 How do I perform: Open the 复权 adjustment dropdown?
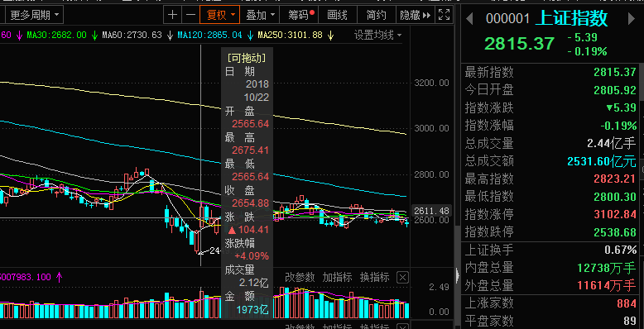220,16
